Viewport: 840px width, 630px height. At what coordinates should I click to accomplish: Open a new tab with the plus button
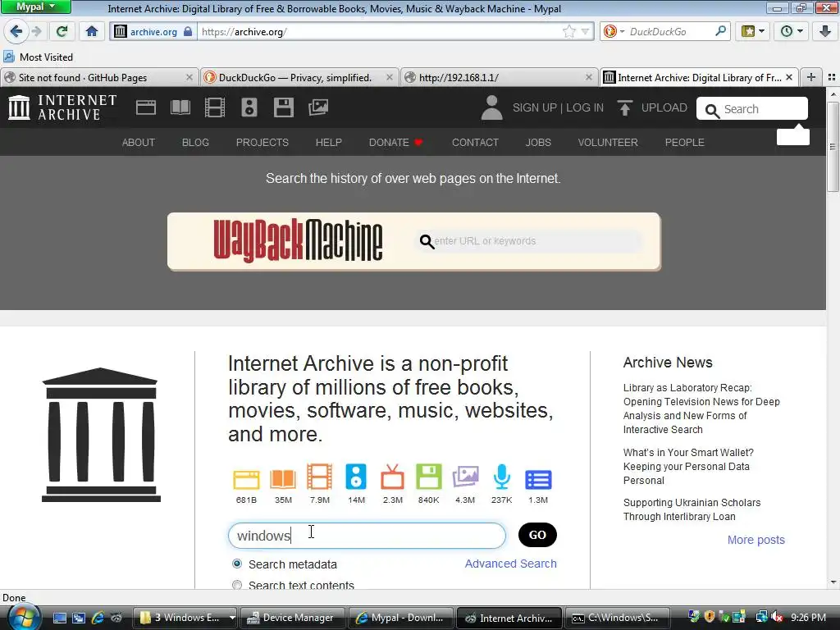pyautogui.click(x=811, y=78)
